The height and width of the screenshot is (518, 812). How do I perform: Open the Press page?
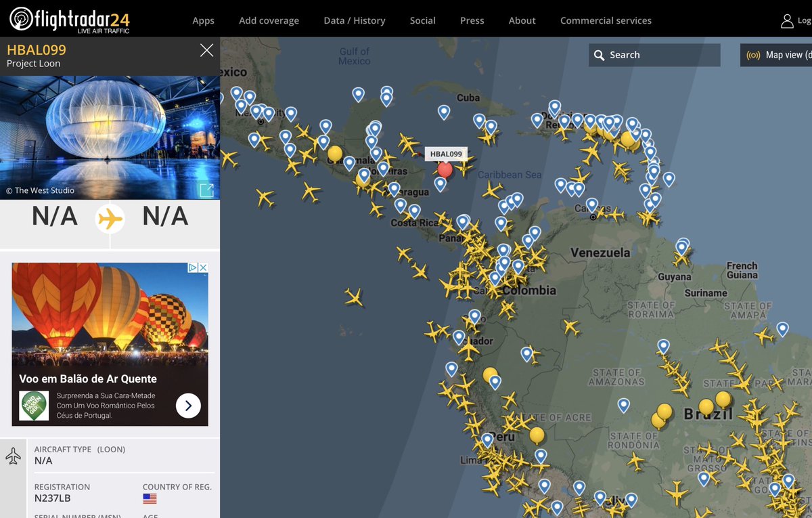pyautogui.click(x=472, y=20)
